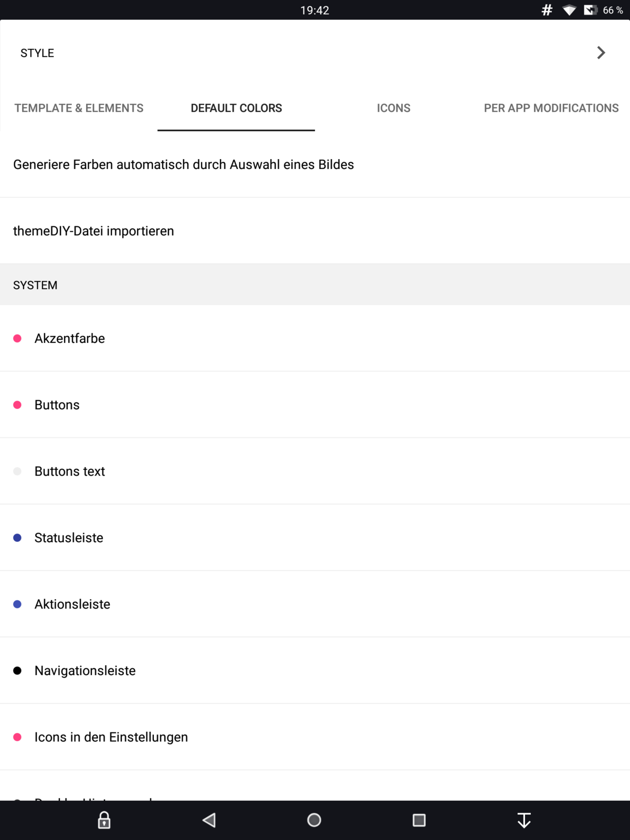The height and width of the screenshot is (840, 630).
Task: Tap the hash root icon in status bar
Action: pyautogui.click(x=547, y=10)
